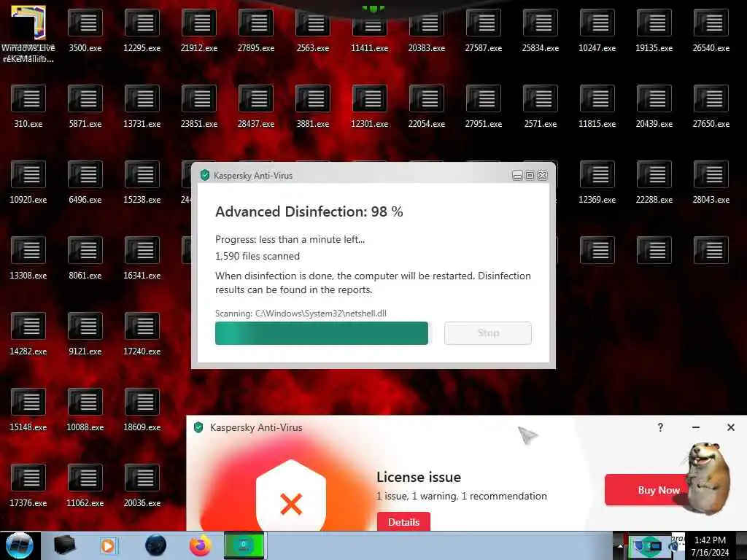Click the beaver character on screen

point(707,478)
